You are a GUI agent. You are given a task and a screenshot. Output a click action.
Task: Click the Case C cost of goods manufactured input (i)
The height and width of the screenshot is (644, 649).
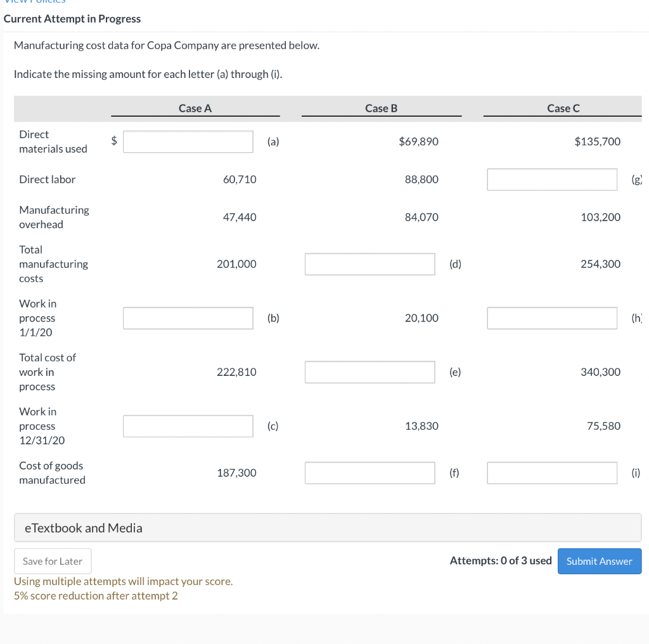551,472
